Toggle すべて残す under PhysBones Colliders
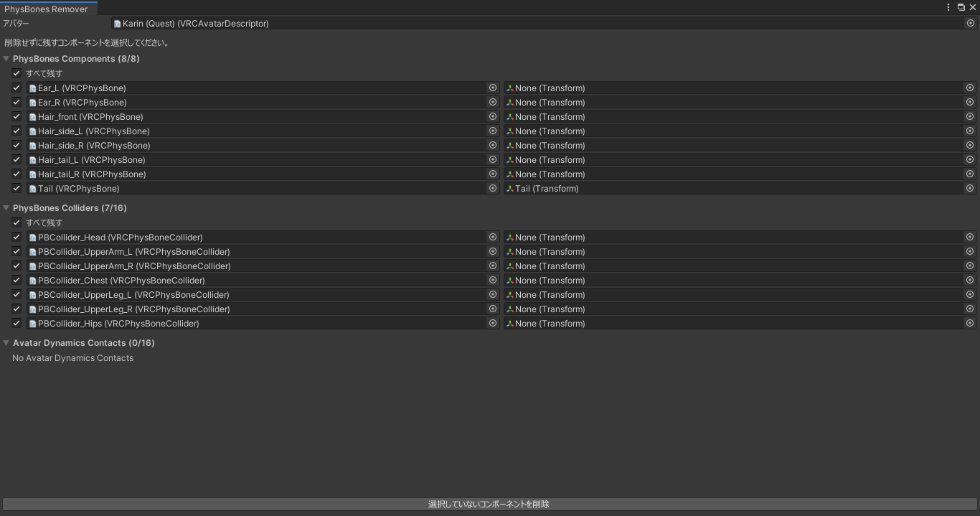 pos(17,222)
